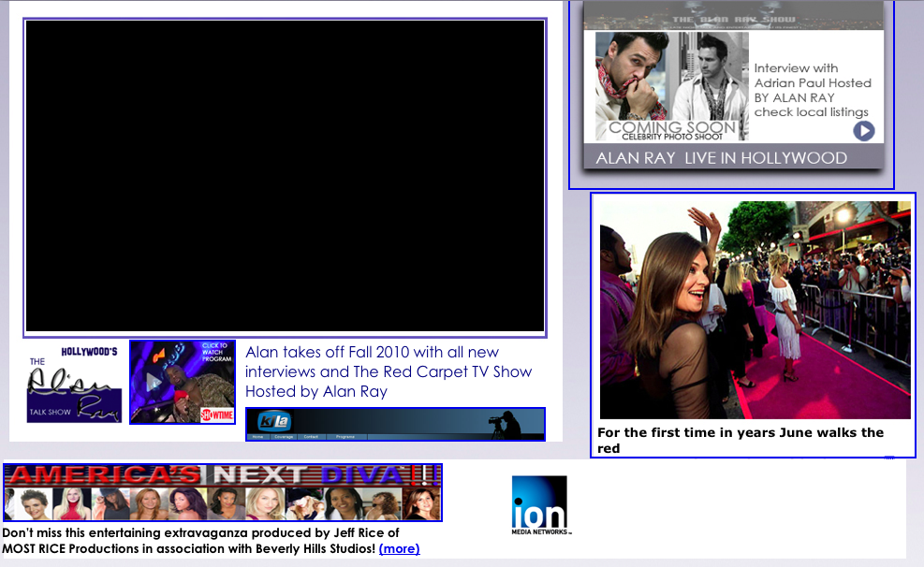924x567 pixels.
Task: Click the Showtime logo on the video thumbnail
Action: [217, 414]
